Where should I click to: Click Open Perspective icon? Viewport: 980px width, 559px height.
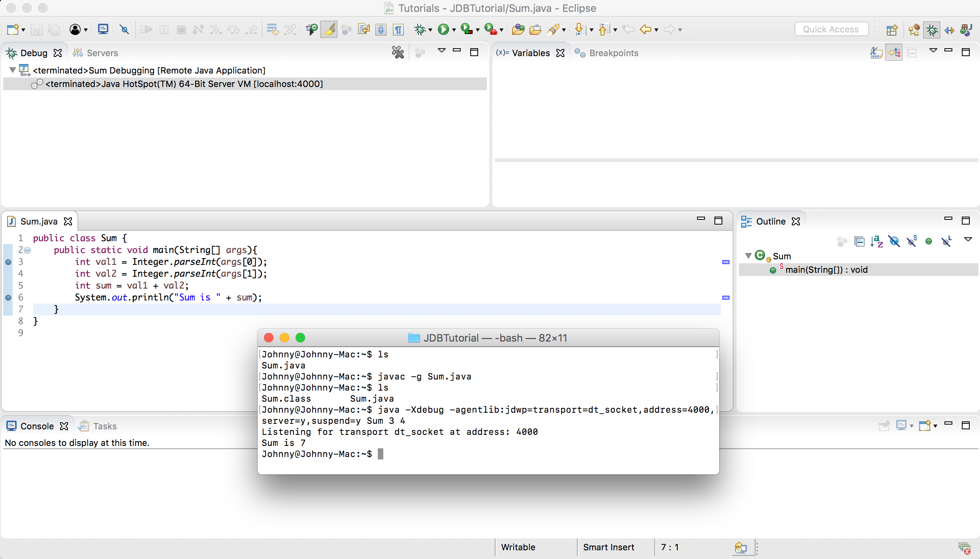892,30
